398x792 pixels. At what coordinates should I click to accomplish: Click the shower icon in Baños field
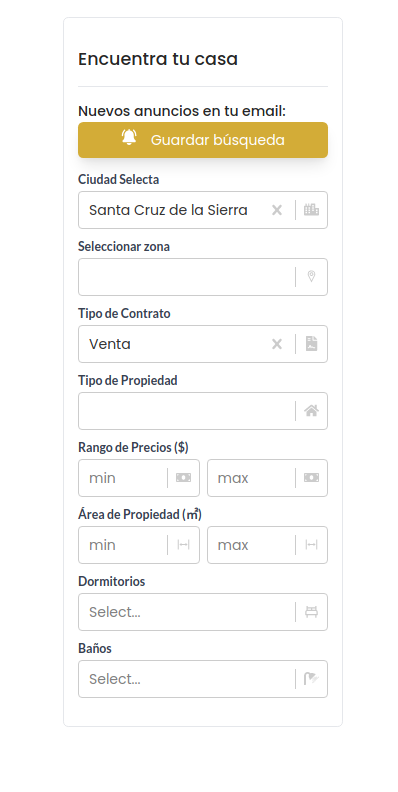pyautogui.click(x=311, y=679)
